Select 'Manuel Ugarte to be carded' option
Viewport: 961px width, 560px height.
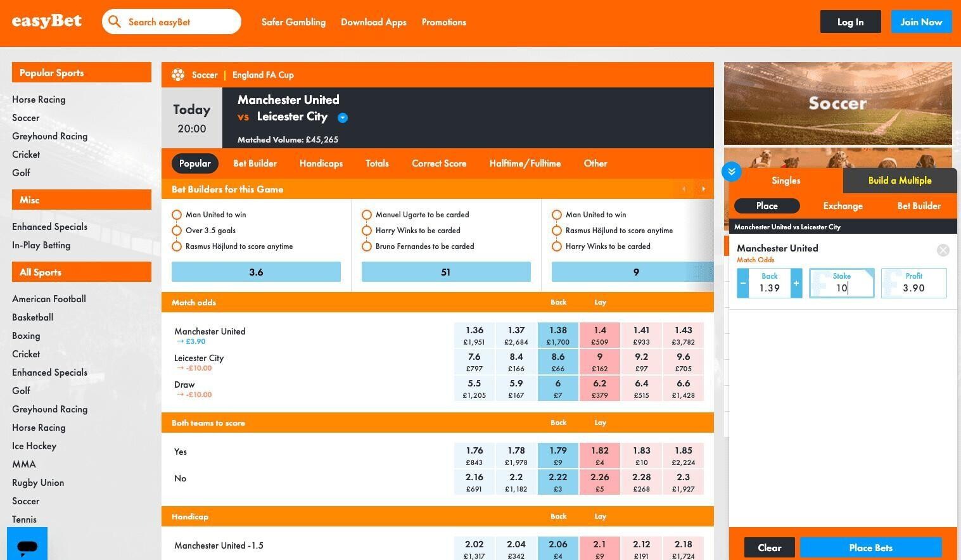coord(367,215)
